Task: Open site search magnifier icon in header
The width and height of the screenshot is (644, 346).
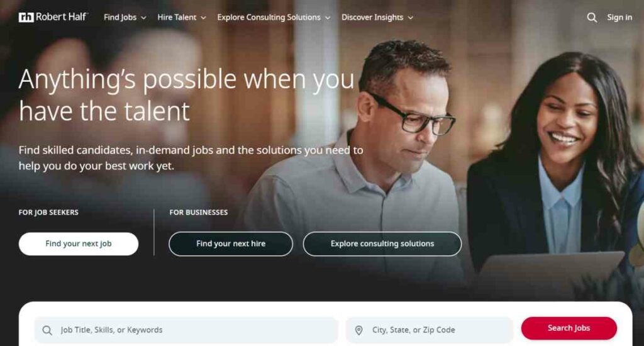Action: (x=592, y=17)
